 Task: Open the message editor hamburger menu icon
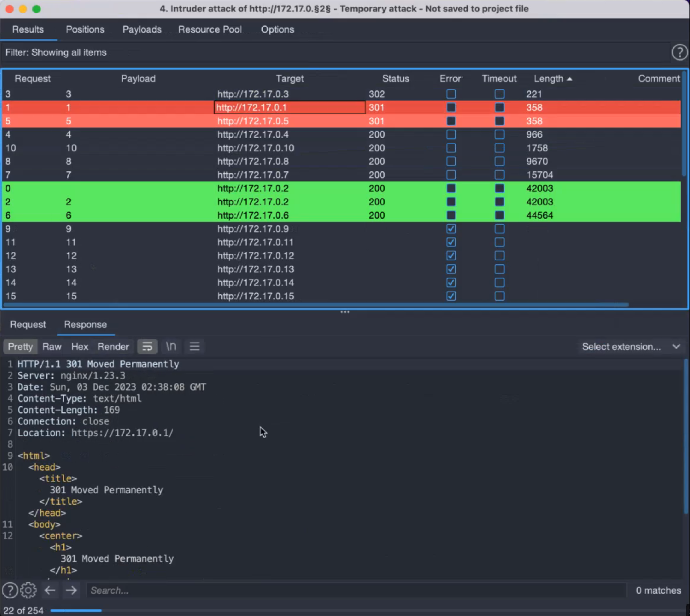point(195,346)
